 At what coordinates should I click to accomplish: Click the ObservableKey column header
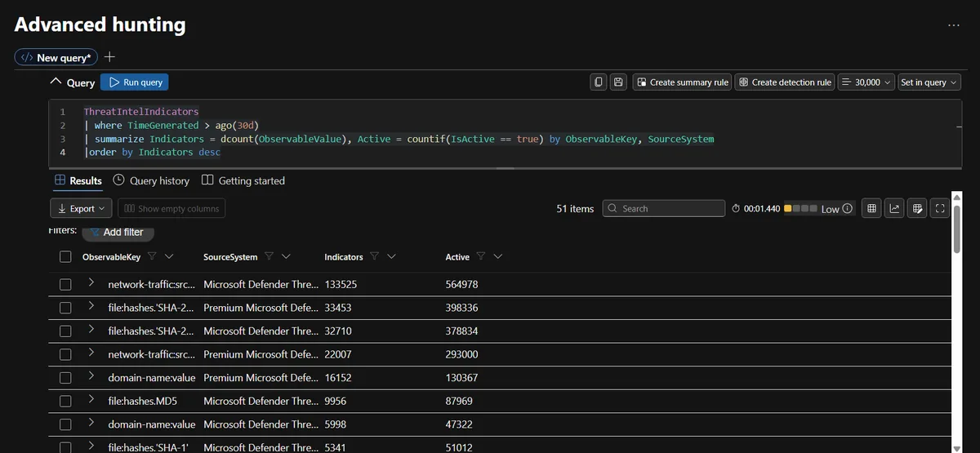point(111,257)
